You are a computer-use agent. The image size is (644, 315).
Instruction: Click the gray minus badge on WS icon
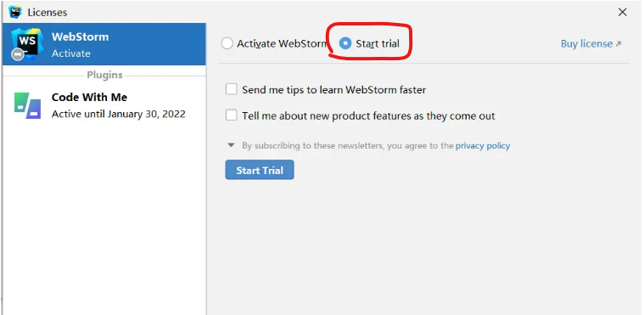point(17,54)
